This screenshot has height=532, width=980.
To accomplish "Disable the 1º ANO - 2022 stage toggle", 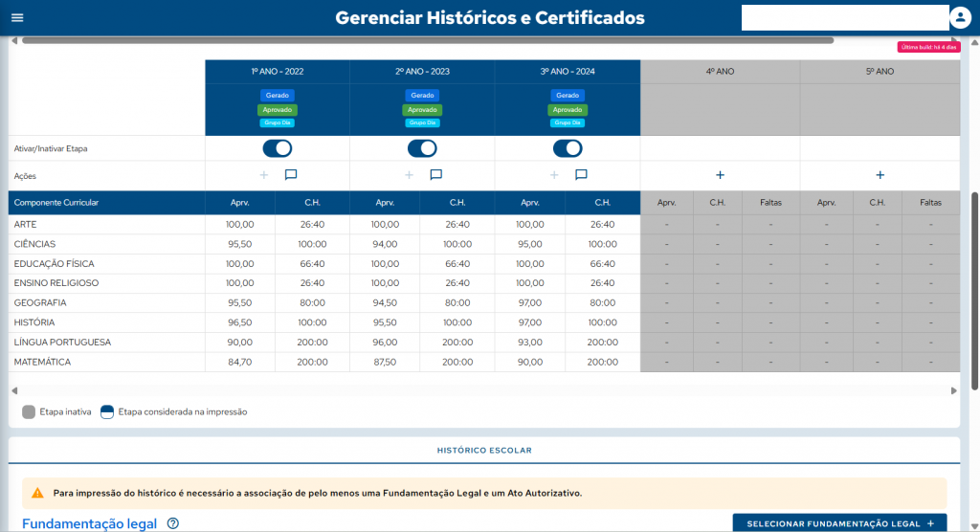I will pos(277,148).
